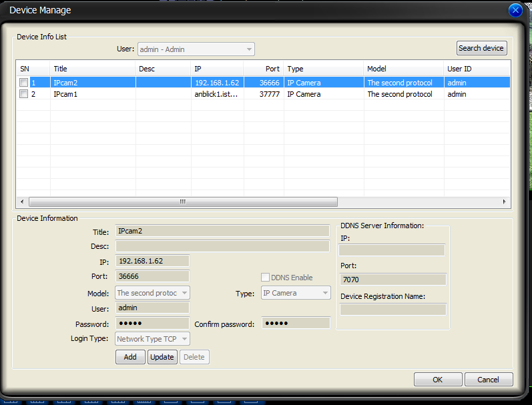532x405 pixels.
Task: Focus the Password field
Action: [x=152, y=323]
